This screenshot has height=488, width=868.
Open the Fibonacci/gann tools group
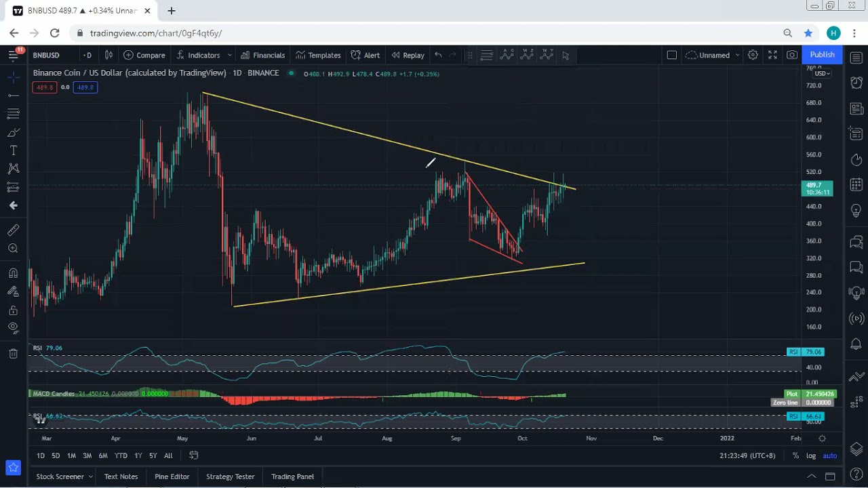point(13,113)
